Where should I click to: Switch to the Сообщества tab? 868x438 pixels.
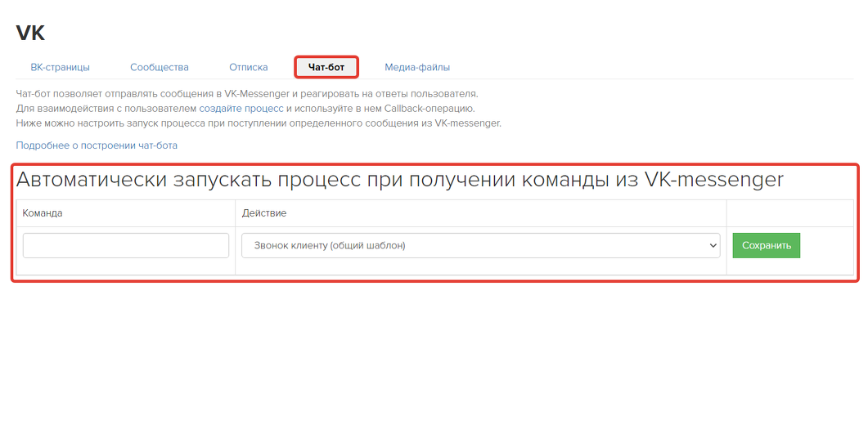[159, 67]
